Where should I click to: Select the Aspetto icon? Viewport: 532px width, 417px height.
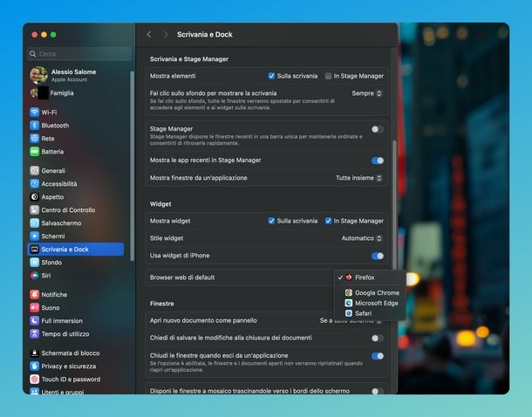click(34, 197)
